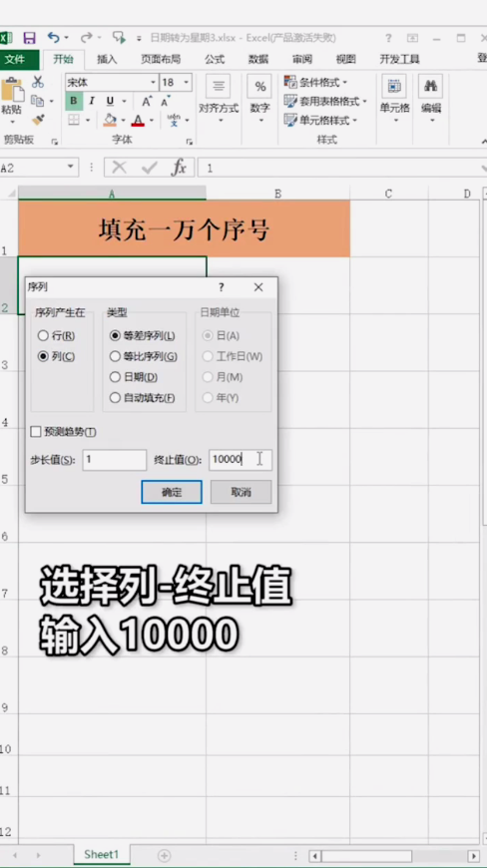Image resolution: width=487 pixels, height=868 pixels.
Task: Select the 行(R) radio button
Action: 43,335
